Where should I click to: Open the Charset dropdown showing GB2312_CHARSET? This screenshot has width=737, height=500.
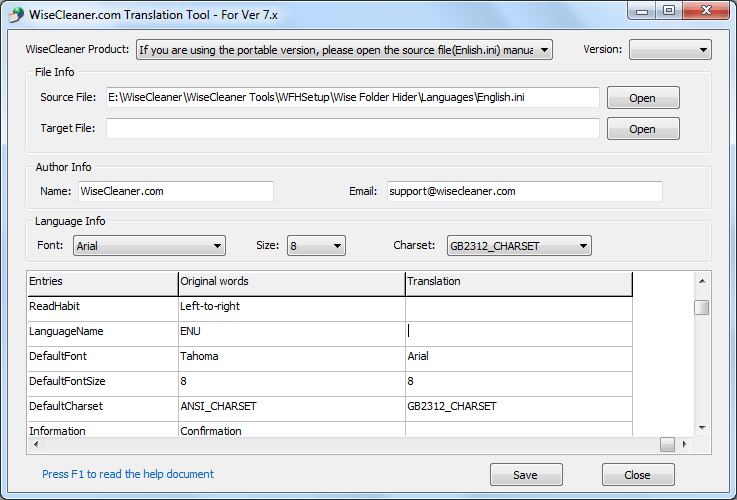pos(519,246)
